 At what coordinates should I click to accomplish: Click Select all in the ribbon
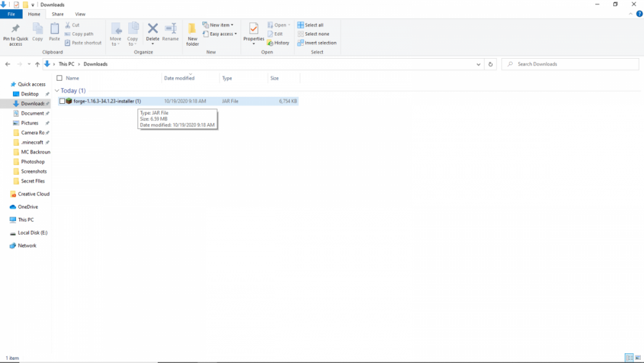pos(310,25)
